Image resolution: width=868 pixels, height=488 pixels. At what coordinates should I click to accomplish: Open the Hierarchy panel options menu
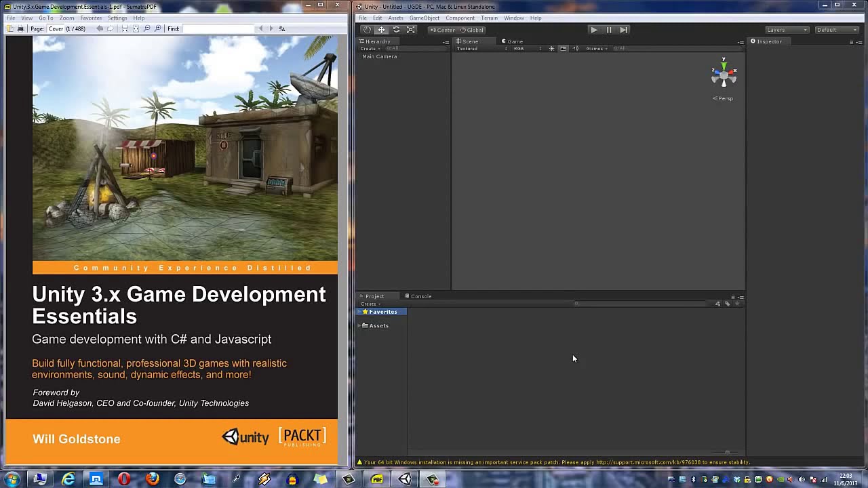tap(446, 42)
